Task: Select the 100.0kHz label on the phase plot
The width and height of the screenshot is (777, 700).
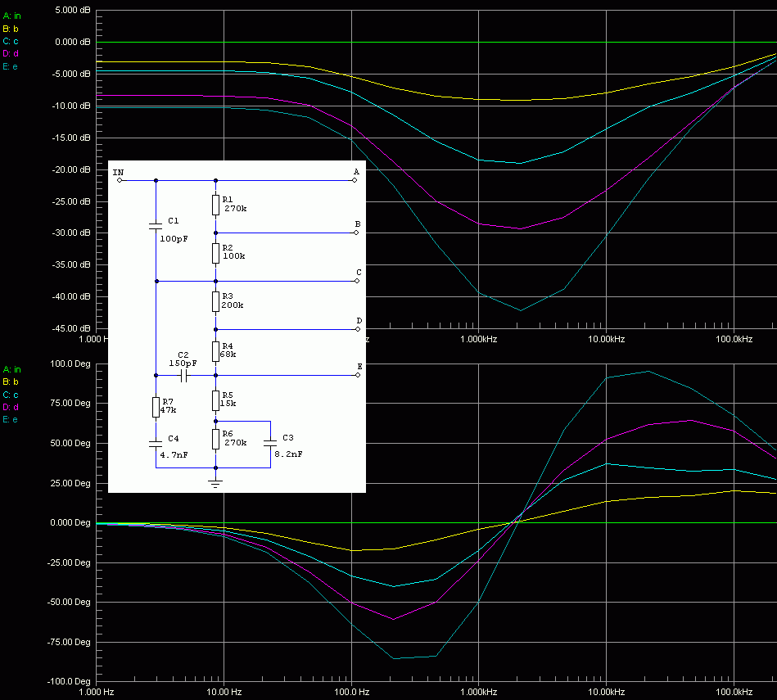Action: tap(734, 692)
